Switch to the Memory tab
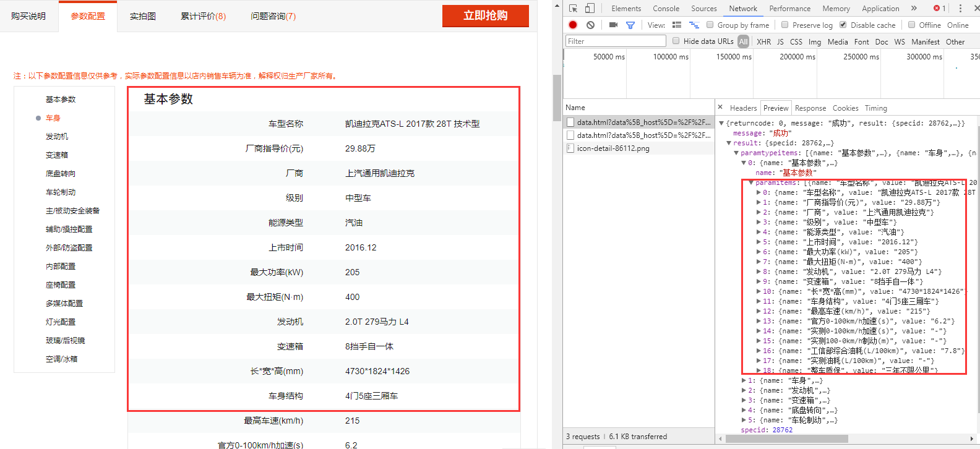 coord(836,8)
